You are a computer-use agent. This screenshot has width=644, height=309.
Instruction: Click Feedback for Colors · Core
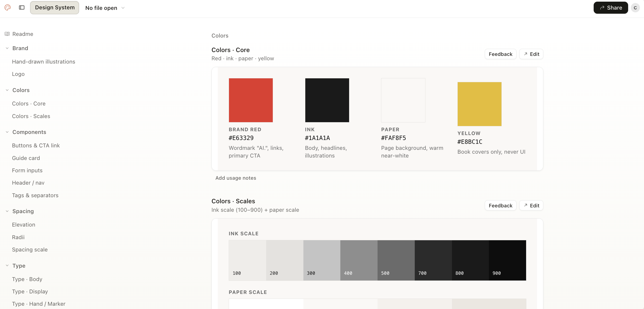[501, 54]
